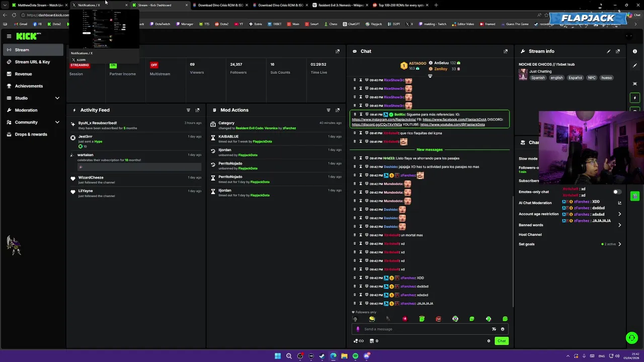The image size is (644, 362).
Task: Toggle Emotes-only chat switch
Action: (617, 192)
